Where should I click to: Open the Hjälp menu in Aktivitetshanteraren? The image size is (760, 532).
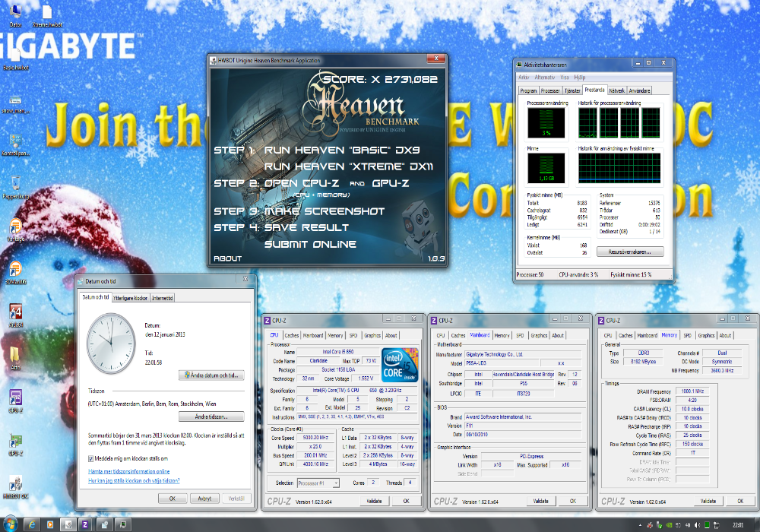coord(580,77)
